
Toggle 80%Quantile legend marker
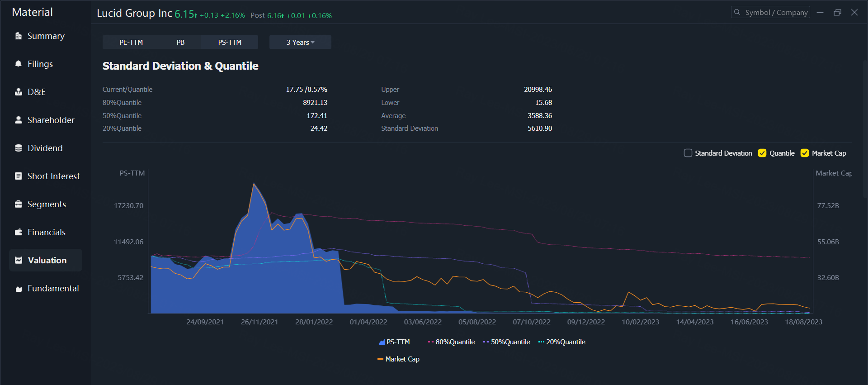[431, 342]
